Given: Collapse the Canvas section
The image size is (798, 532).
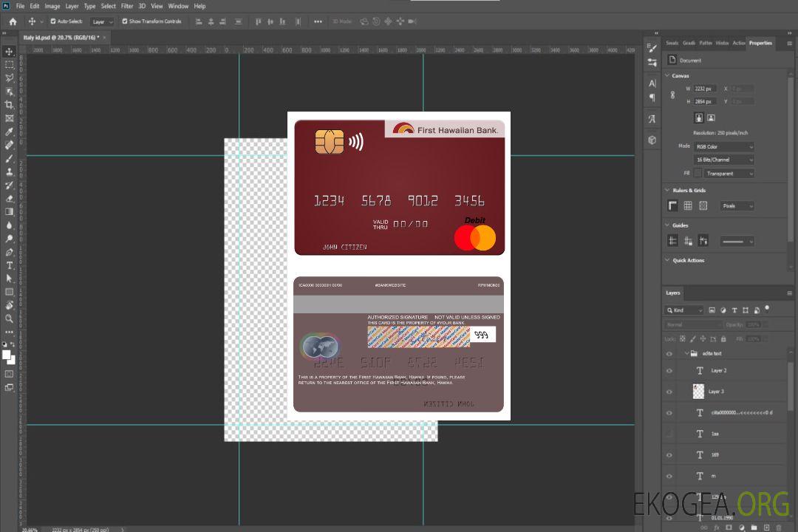Looking at the screenshot, I should point(667,75).
